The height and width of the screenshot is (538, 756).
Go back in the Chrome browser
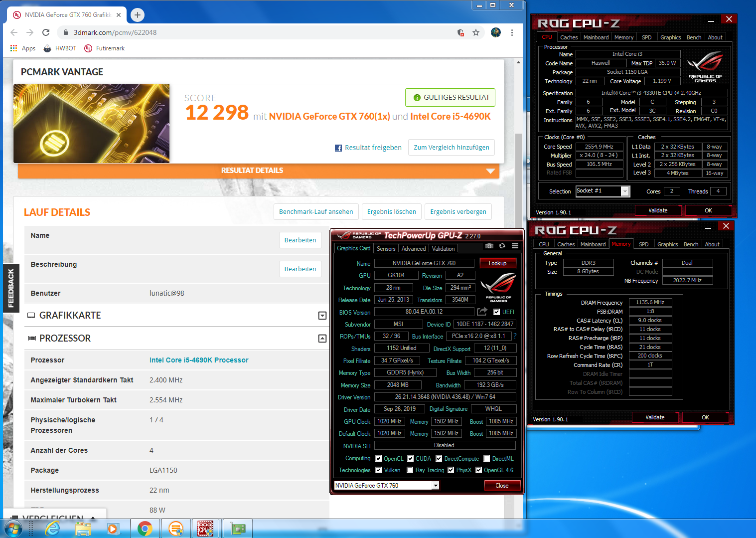point(14,32)
